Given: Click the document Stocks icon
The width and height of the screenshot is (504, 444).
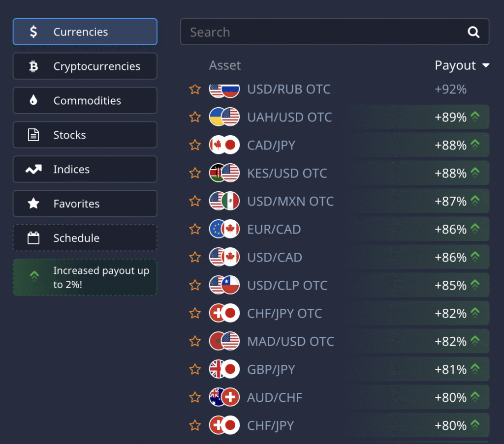Looking at the screenshot, I should (33, 135).
